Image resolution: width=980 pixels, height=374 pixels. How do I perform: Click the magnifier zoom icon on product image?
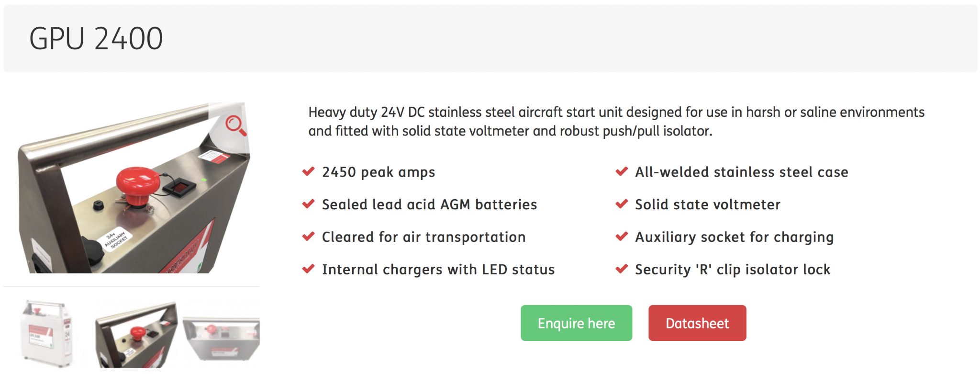pyautogui.click(x=236, y=125)
